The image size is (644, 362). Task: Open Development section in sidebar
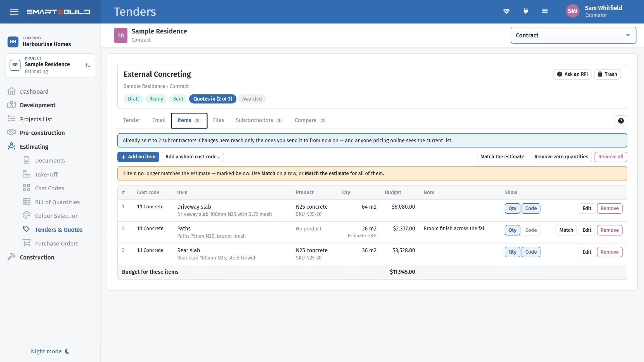pos(37,105)
